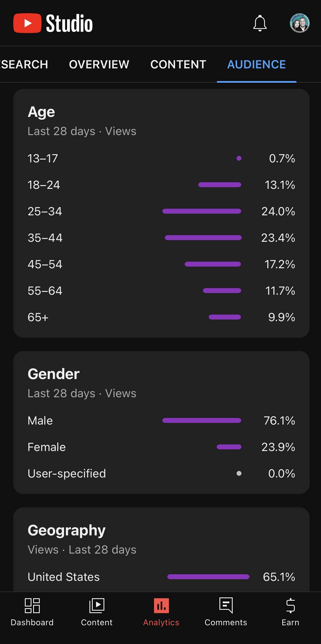321x644 pixels.
Task: Tap the notifications bell icon
Action: point(260,23)
